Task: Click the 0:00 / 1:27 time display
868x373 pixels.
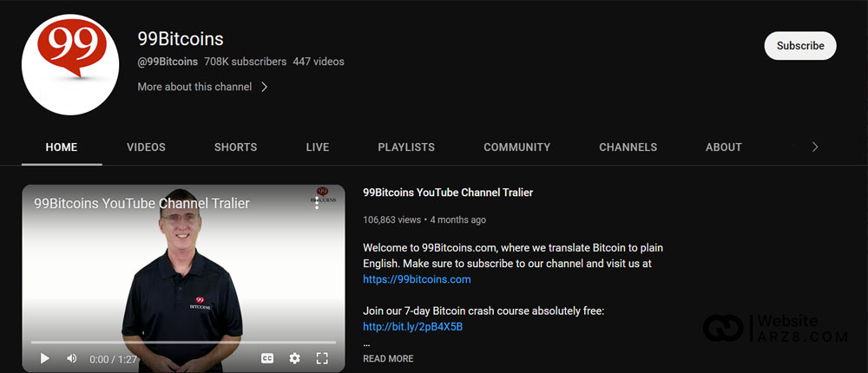Action: click(113, 359)
